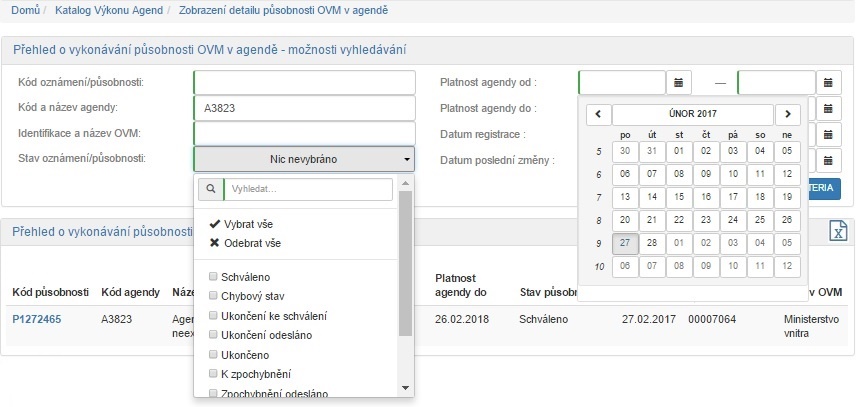Export results with the Excel icon

pos(838,231)
